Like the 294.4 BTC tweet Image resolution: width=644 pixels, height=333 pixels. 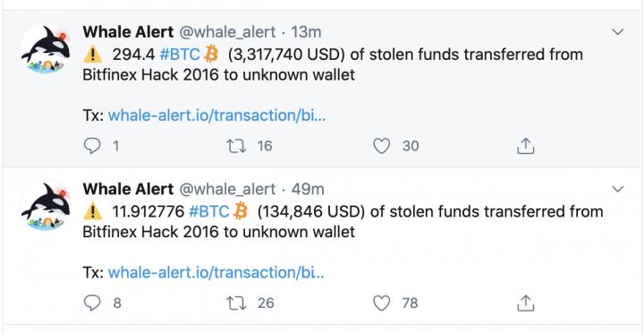pyautogui.click(x=382, y=146)
